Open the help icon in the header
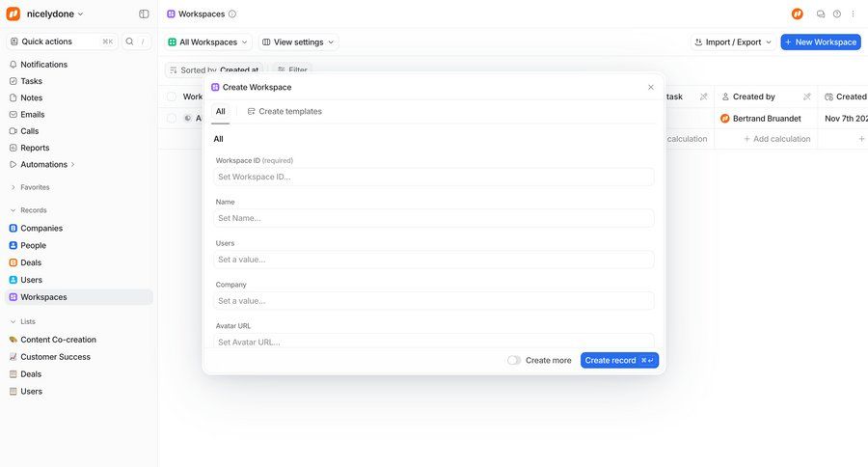 point(837,14)
